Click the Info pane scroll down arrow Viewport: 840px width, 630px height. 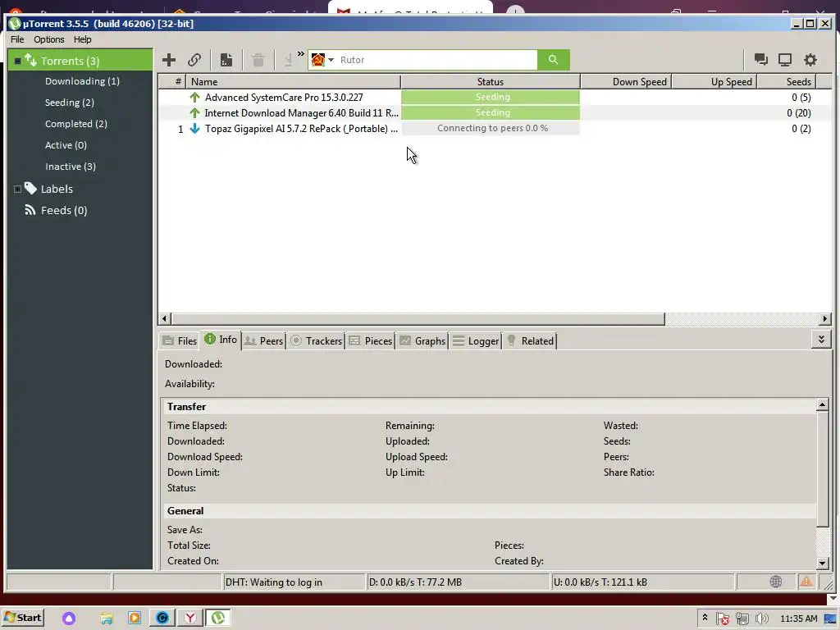point(822,563)
